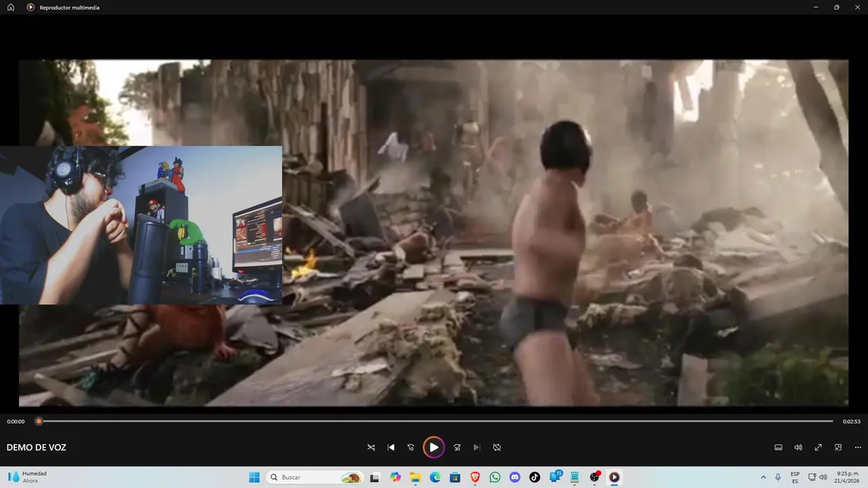This screenshot has height=488, width=868.
Task: Open Brave browser from taskbar
Action: 475,477
